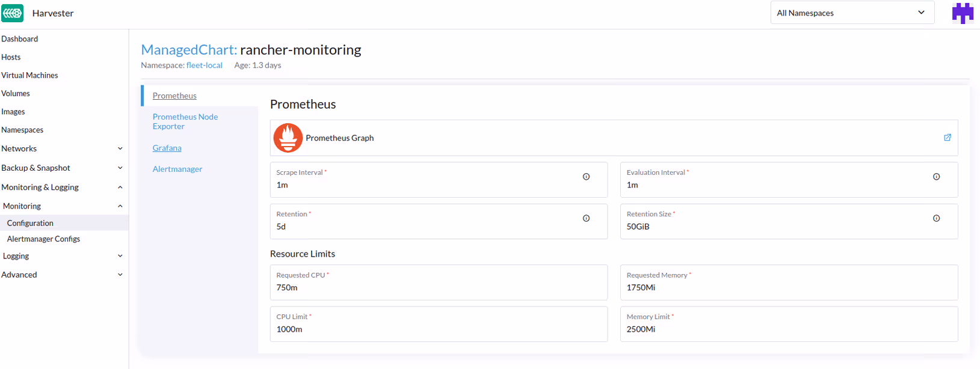This screenshot has height=369, width=980.
Task: Go to Virtual Machines page
Action: pos(29,75)
